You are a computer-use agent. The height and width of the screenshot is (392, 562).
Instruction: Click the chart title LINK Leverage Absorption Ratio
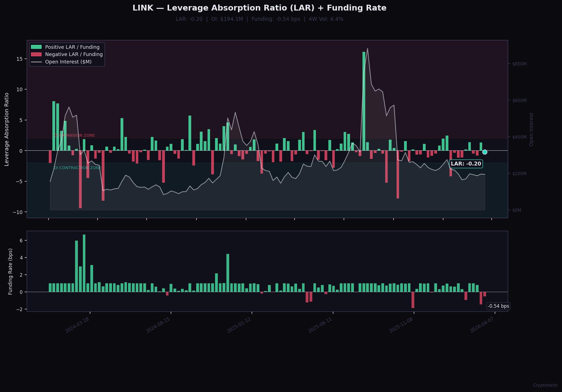tap(259, 8)
